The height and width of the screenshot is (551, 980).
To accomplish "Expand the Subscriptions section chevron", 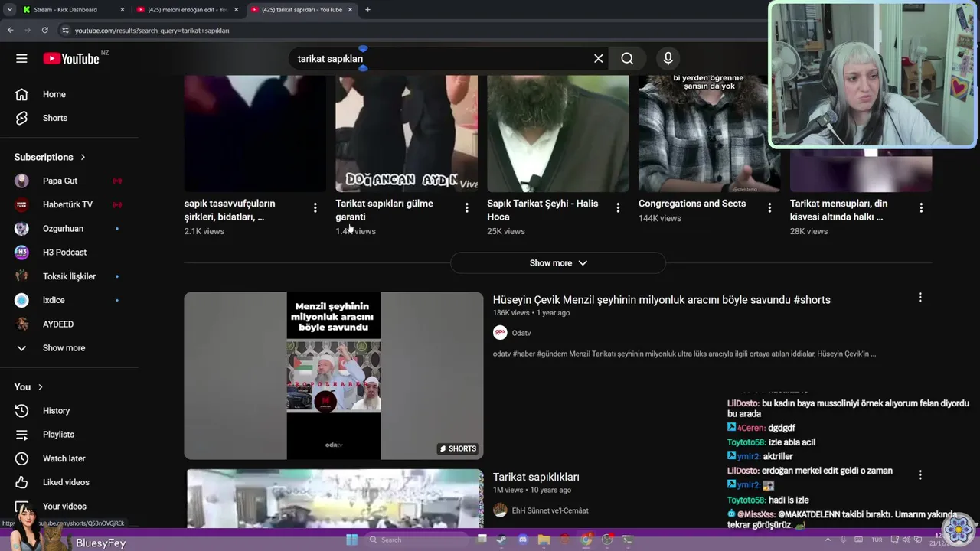I will coord(83,157).
